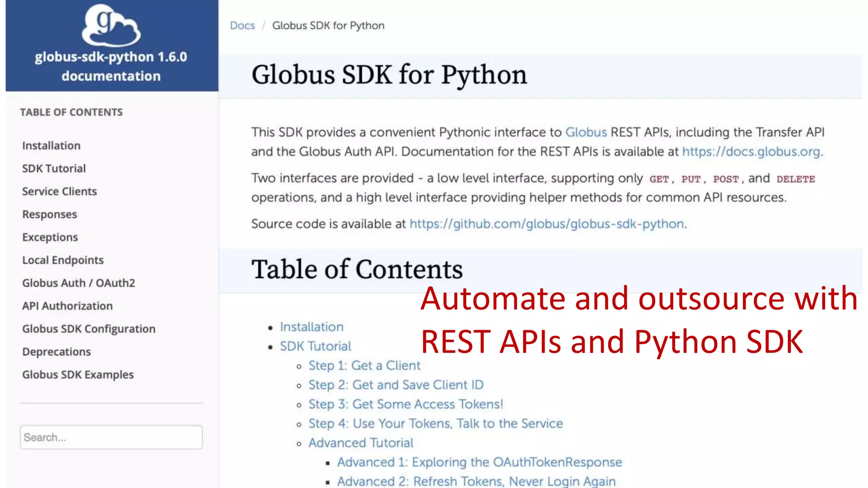
Task: Go to Responses in the sidebar
Action: click(50, 214)
